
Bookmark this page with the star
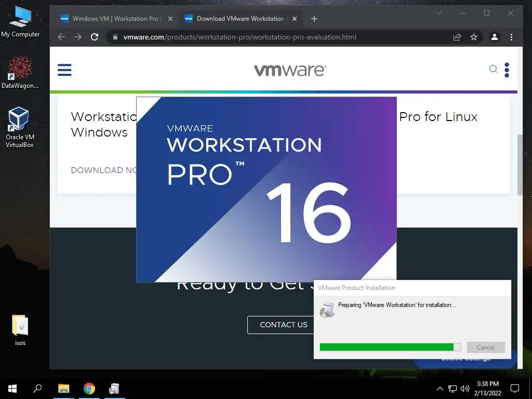coord(474,37)
